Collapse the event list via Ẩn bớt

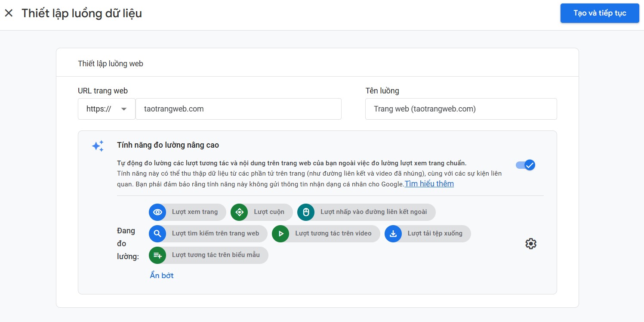[x=161, y=275]
